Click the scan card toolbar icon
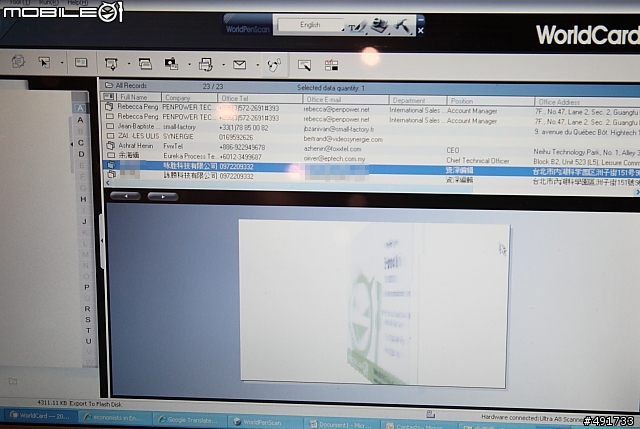Viewport: 640px width, 429px height. 111,64
